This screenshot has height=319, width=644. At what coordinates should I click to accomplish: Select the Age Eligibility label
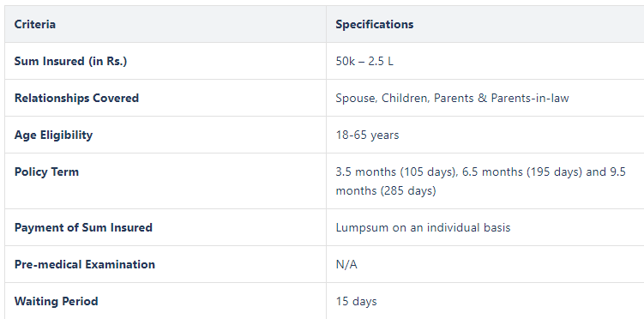(53, 135)
